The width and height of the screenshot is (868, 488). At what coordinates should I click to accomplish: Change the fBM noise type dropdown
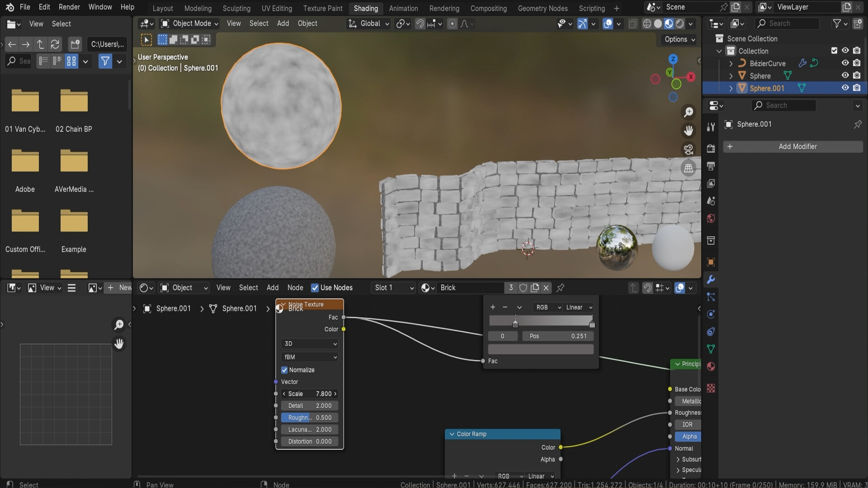tap(309, 357)
